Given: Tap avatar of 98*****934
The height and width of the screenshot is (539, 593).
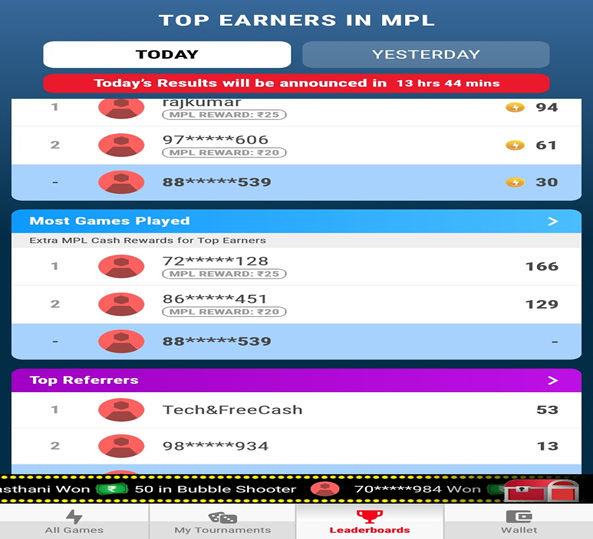Looking at the screenshot, I should [121, 446].
